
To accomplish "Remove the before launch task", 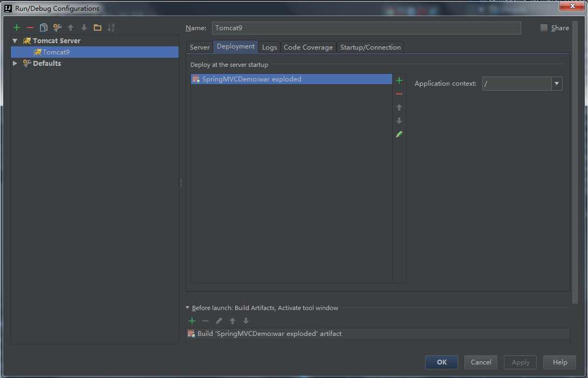I will (205, 321).
